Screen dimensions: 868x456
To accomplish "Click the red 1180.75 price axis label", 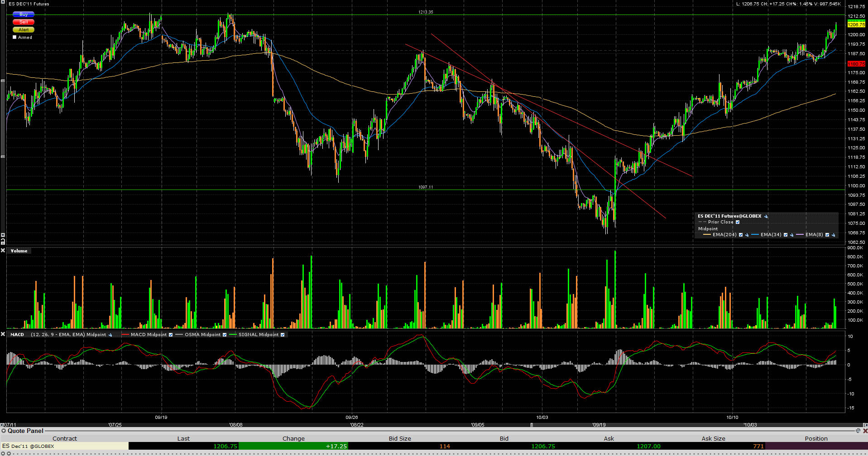I will point(856,64).
